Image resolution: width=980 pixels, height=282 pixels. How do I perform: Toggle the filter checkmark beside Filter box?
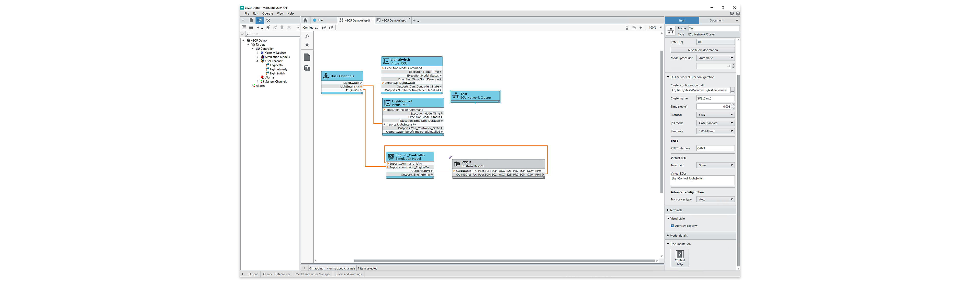[243, 33]
